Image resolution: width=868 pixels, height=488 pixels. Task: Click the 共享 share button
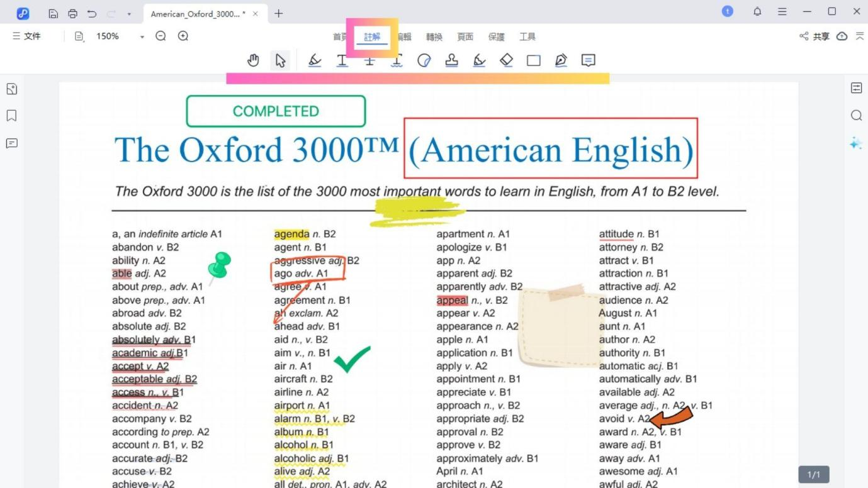coord(814,36)
